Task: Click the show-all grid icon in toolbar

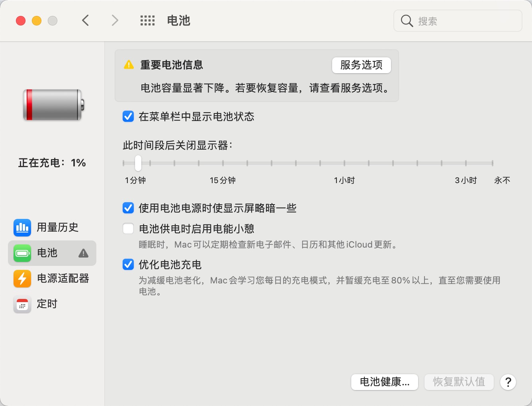Action: [147, 21]
